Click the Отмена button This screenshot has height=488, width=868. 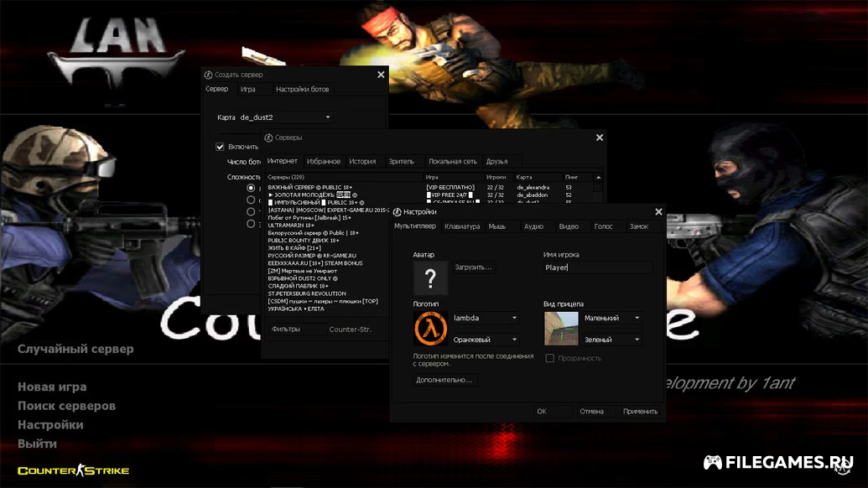596,411
